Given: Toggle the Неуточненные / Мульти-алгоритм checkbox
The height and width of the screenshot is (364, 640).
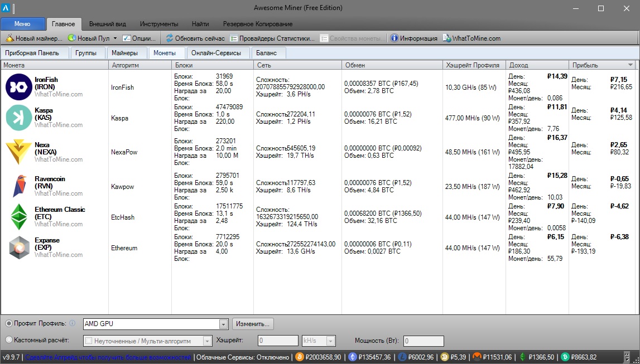Looking at the screenshot, I should pos(88,341).
